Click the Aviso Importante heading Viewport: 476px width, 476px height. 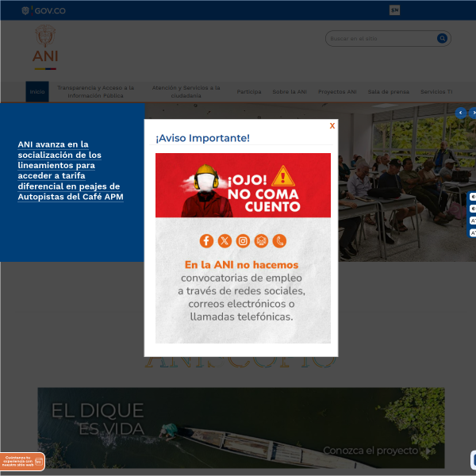coord(202,138)
